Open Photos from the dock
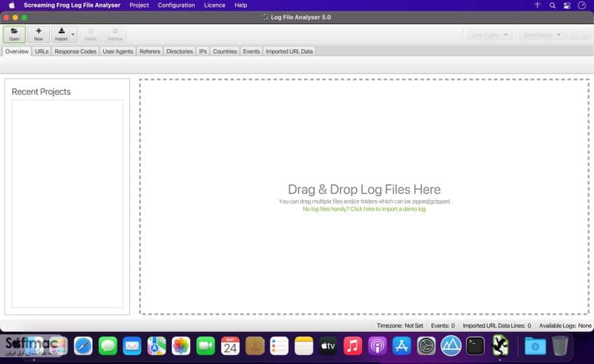The width and height of the screenshot is (594, 364). [x=181, y=346]
